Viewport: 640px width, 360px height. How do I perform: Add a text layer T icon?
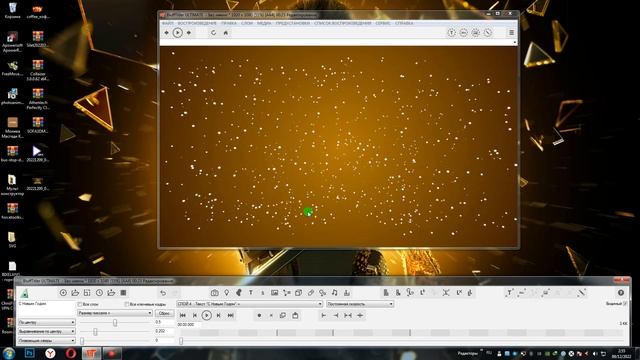tap(251, 293)
